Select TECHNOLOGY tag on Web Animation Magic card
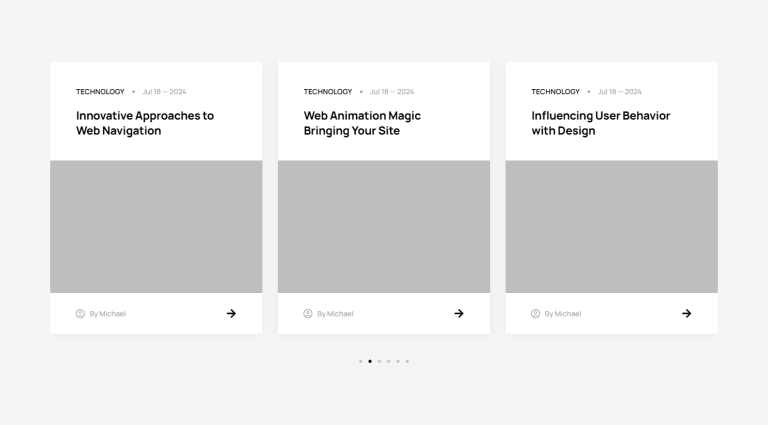 point(328,92)
